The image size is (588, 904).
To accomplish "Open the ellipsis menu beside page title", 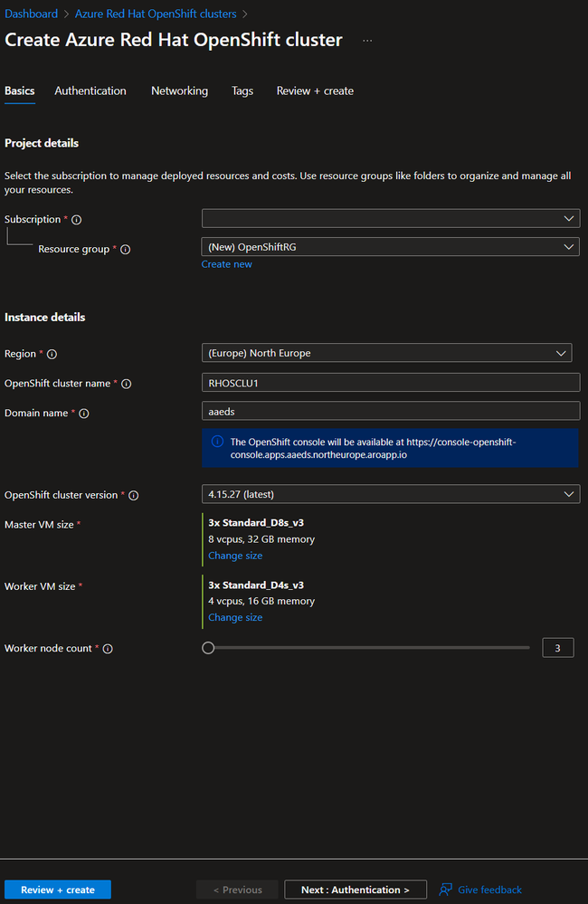I will (367, 41).
